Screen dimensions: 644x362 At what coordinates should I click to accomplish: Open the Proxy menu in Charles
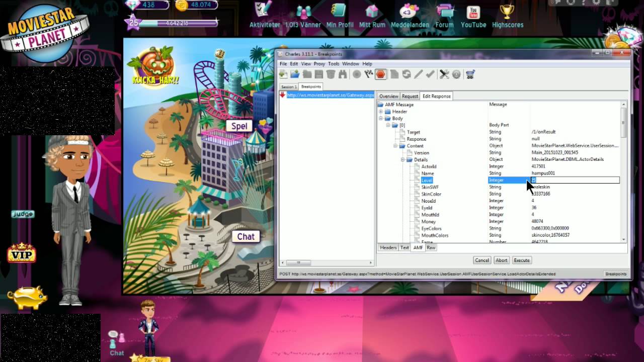point(319,64)
